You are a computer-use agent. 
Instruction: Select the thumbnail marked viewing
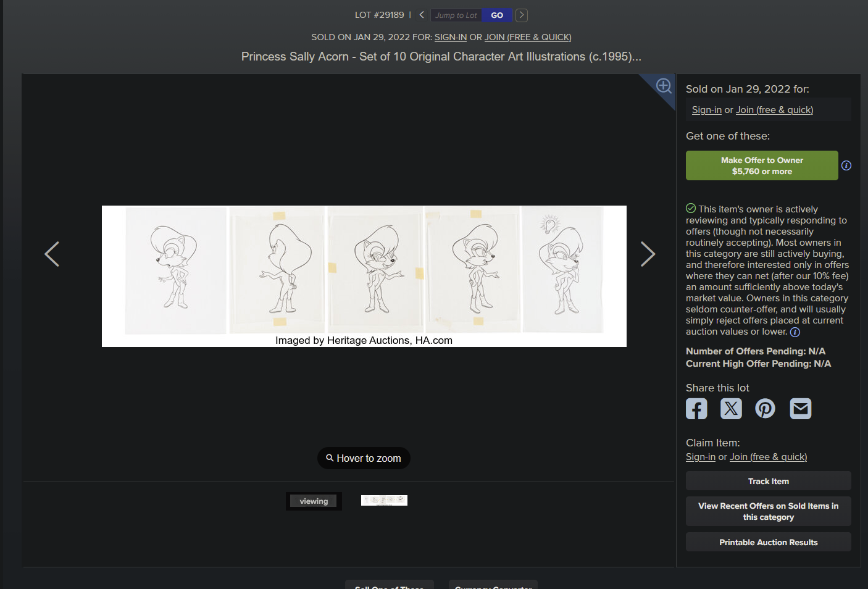[314, 501]
